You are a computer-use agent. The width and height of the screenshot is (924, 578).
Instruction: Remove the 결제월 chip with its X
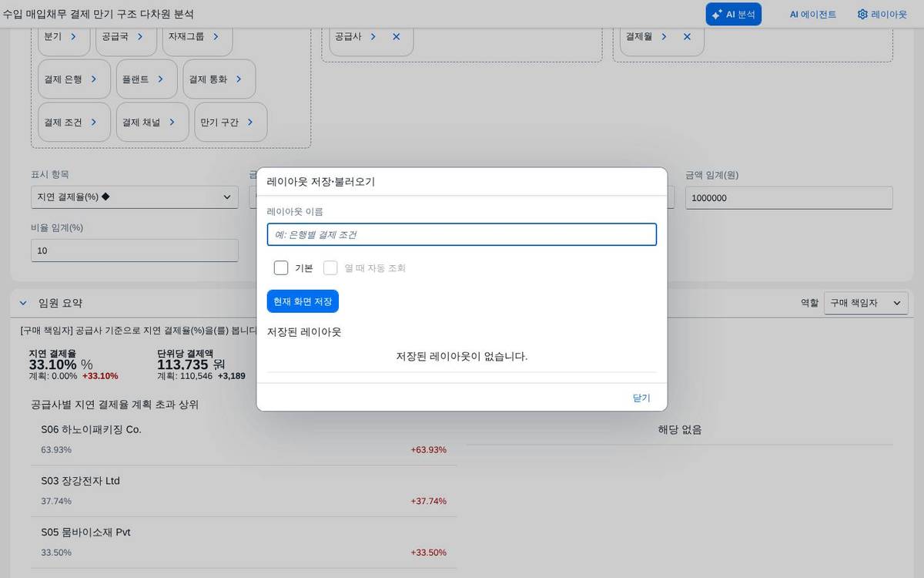tap(687, 36)
